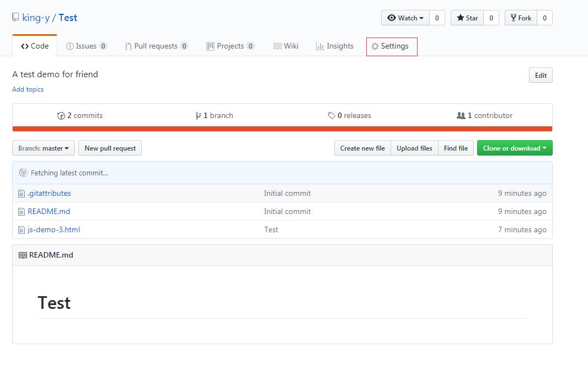Click the file icon beside README.md in list
Screen dimensions: 588x369
22,211
